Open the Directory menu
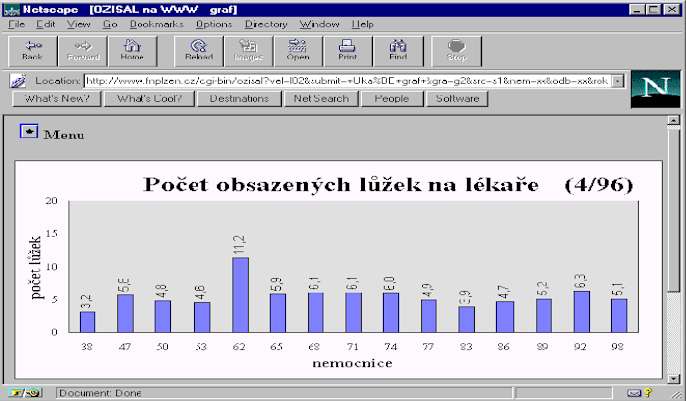This screenshot has height=401, width=686. (x=265, y=23)
